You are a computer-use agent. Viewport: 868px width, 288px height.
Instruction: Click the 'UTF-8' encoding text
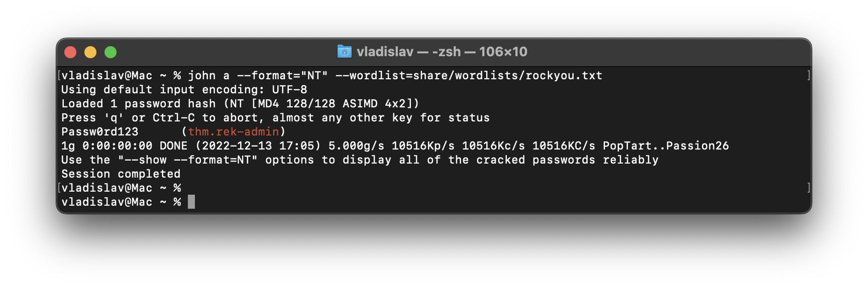289,89
